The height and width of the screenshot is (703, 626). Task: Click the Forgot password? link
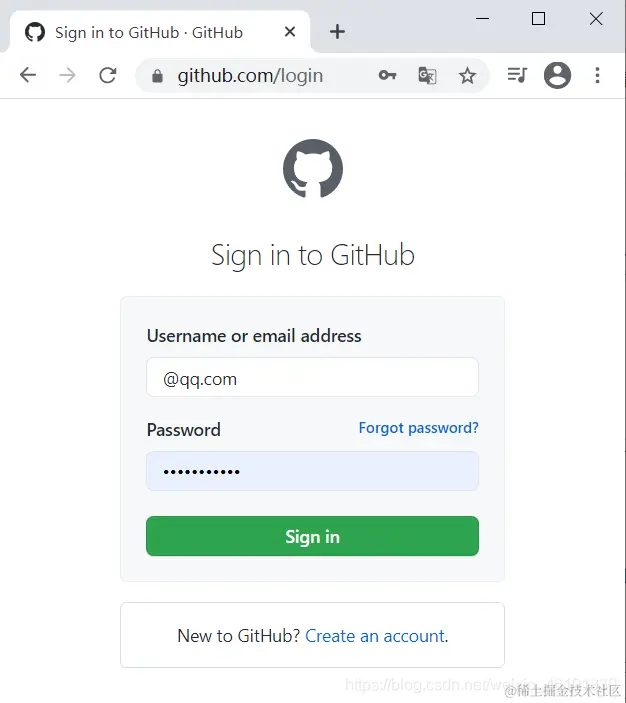[x=419, y=428]
